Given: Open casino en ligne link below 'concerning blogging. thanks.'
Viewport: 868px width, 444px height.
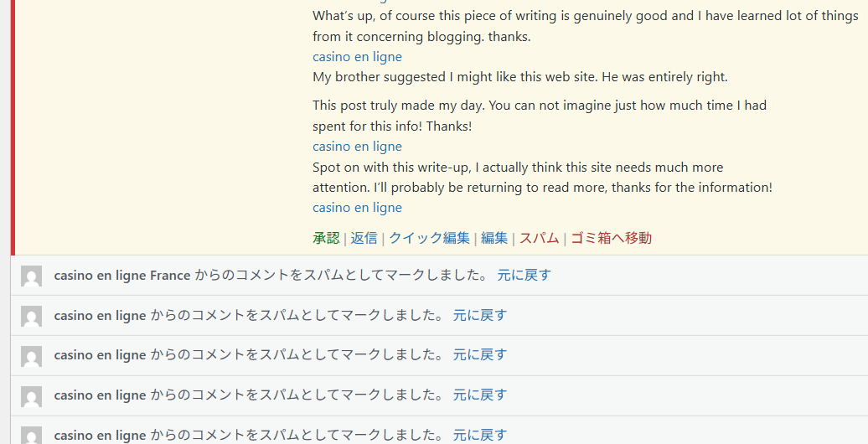Looking at the screenshot, I should point(357,57).
